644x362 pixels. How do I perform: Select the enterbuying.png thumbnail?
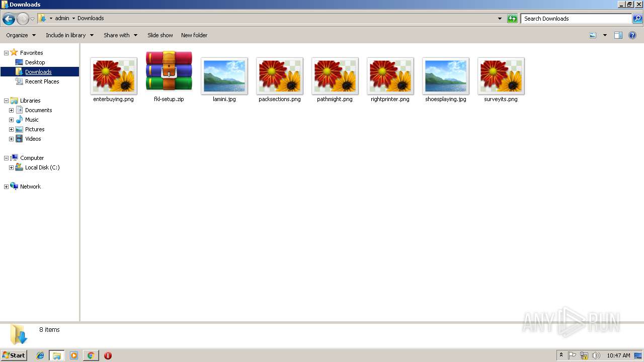pos(114,76)
